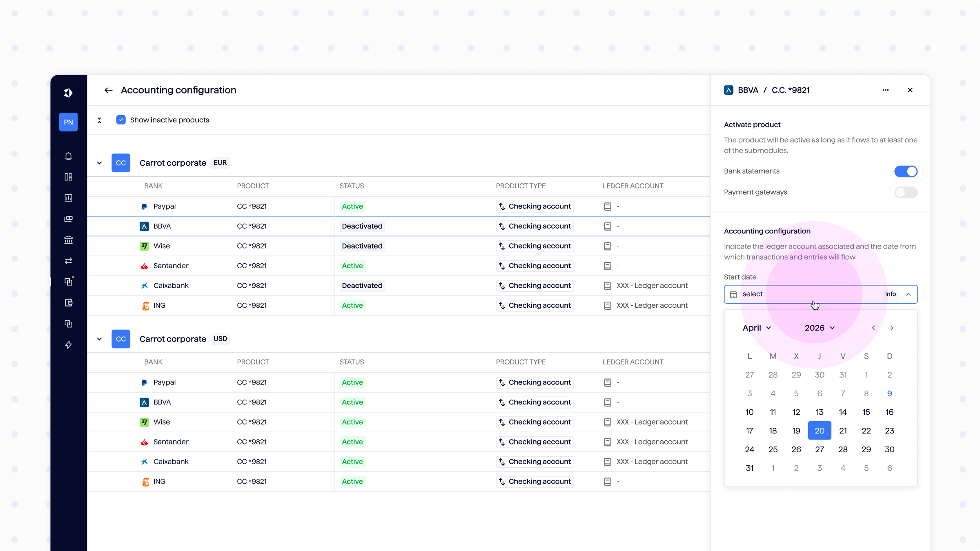
Task: Uncheck Show inactive products checkbox
Action: click(121, 120)
